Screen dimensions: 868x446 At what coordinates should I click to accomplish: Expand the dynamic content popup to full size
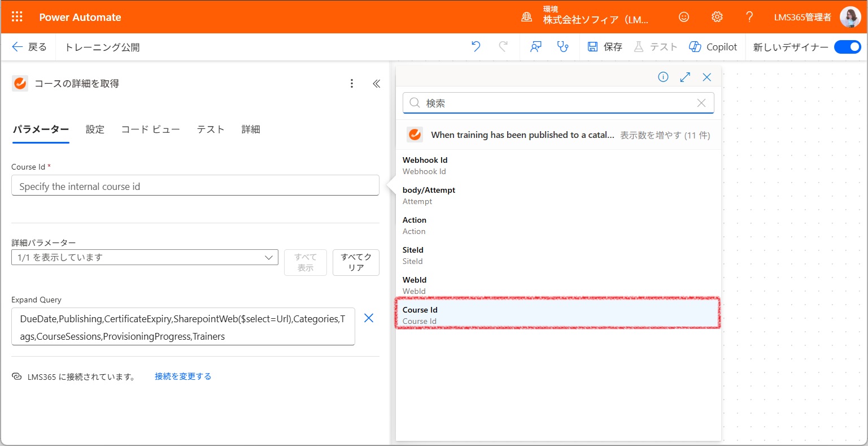[x=685, y=77]
